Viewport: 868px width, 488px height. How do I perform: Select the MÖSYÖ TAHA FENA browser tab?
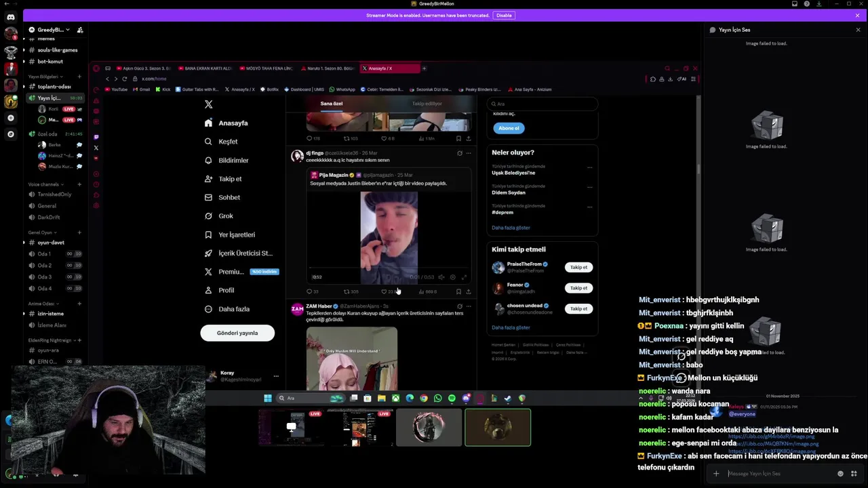point(266,68)
